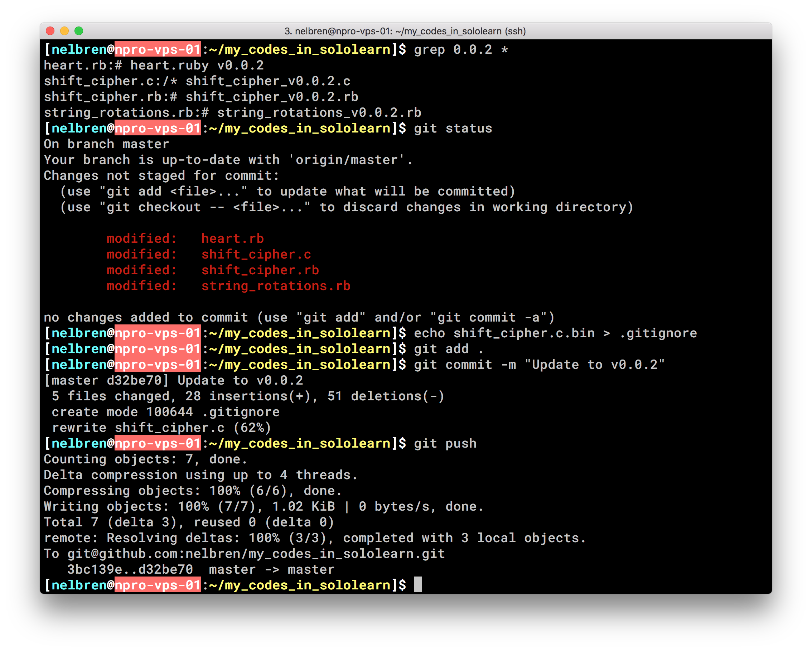Click the '3bc139e..d32be70' hash range
Screen dimensions: 812x651
pyautogui.click(x=130, y=569)
